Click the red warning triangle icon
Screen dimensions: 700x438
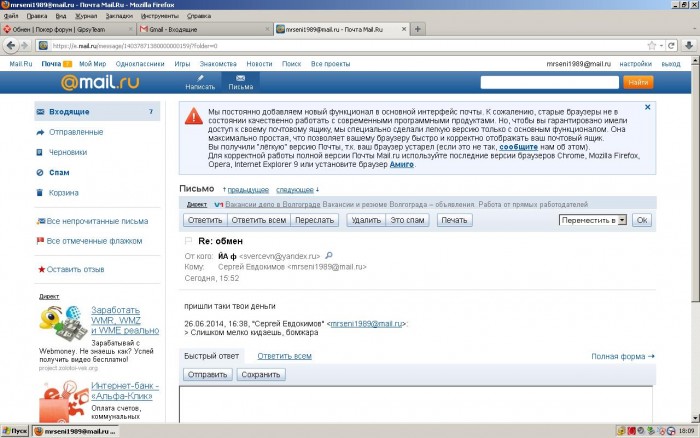[193, 116]
